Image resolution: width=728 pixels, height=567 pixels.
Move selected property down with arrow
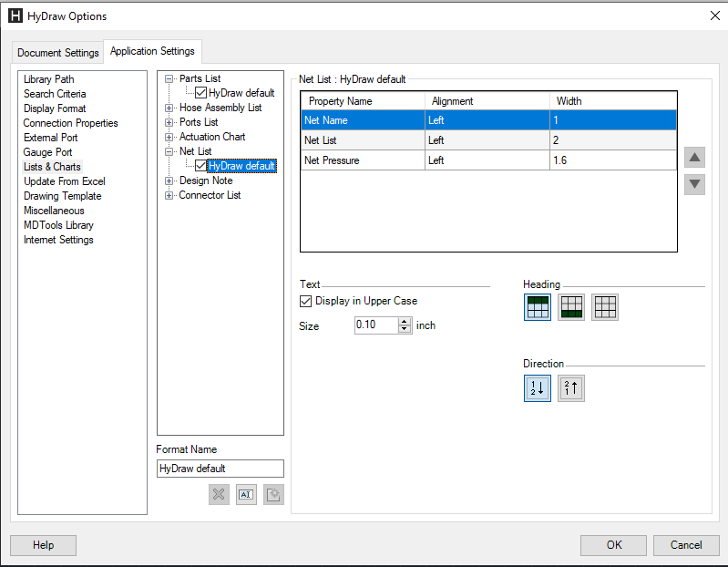click(x=694, y=184)
